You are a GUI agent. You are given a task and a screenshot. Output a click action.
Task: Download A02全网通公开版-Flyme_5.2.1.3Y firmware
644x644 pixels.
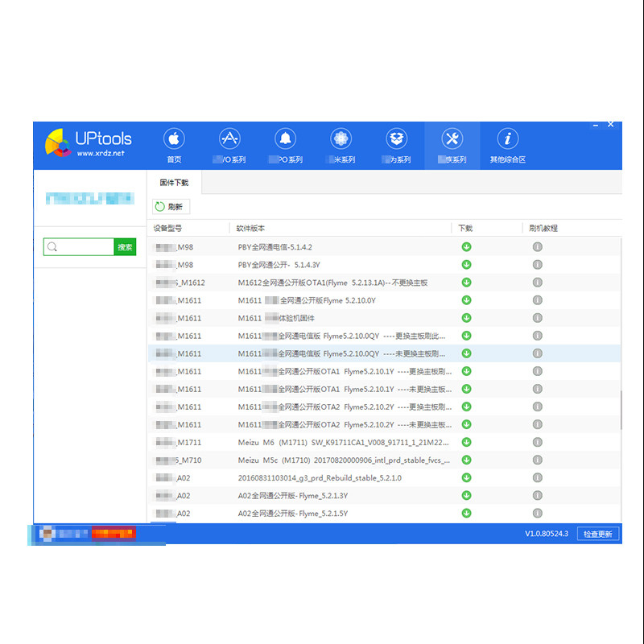(466, 495)
